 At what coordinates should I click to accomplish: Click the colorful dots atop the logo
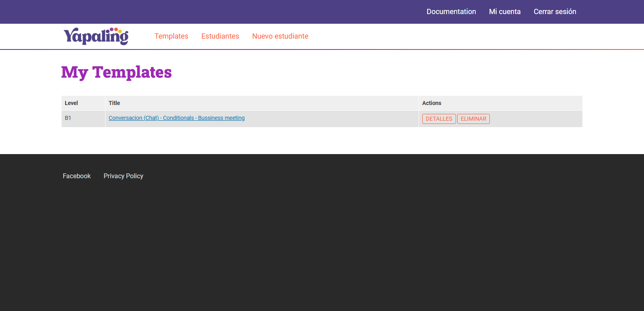[x=116, y=30]
